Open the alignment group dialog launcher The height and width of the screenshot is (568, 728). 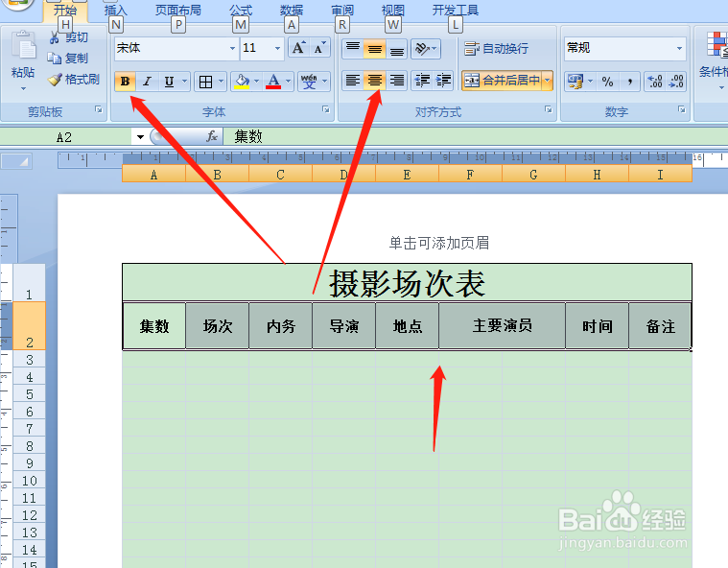[549, 109]
